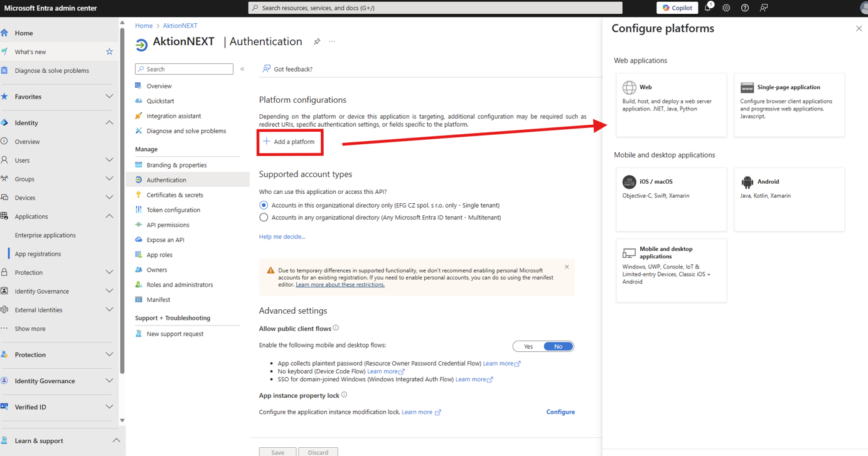The image size is (868, 456).
Task: Select Multitenant accounts radio button
Action: pyautogui.click(x=264, y=218)
